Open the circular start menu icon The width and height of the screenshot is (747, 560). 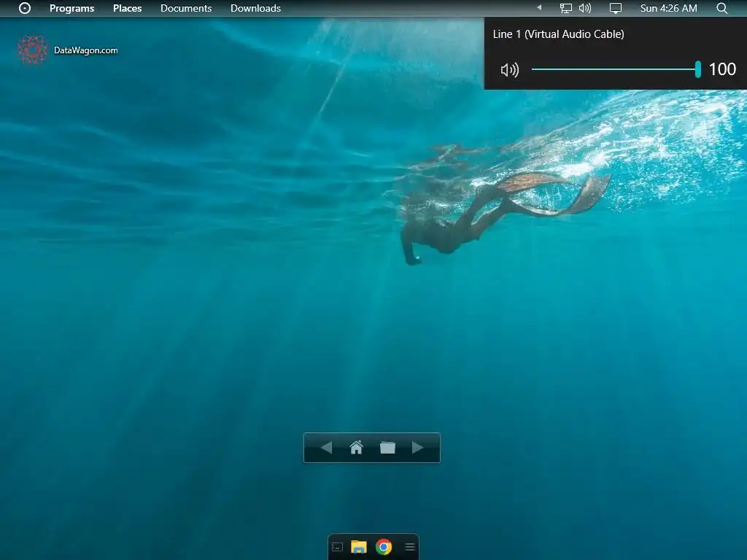(25, 8)
